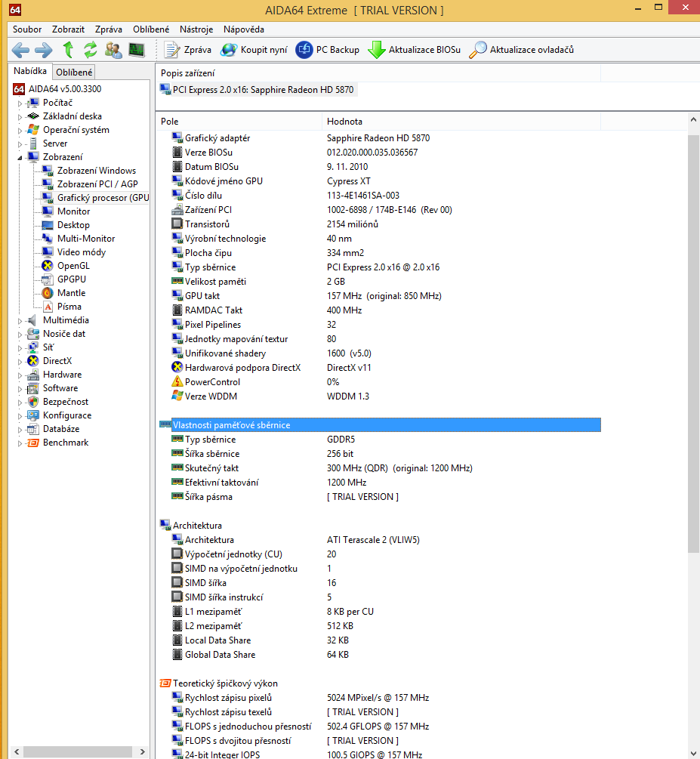
Task: Click sidebar horizontal scrollbar left arrow
Action: pos(17,751)
